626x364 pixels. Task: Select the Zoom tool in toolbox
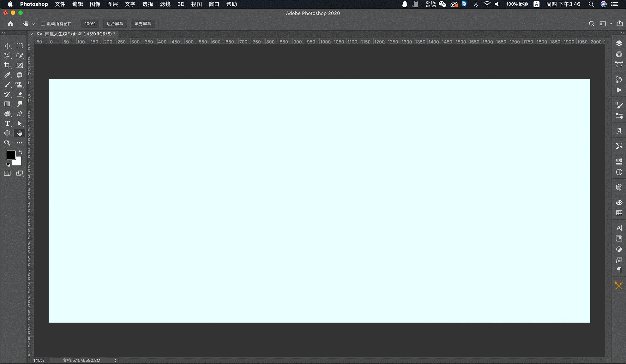point(7,143)
